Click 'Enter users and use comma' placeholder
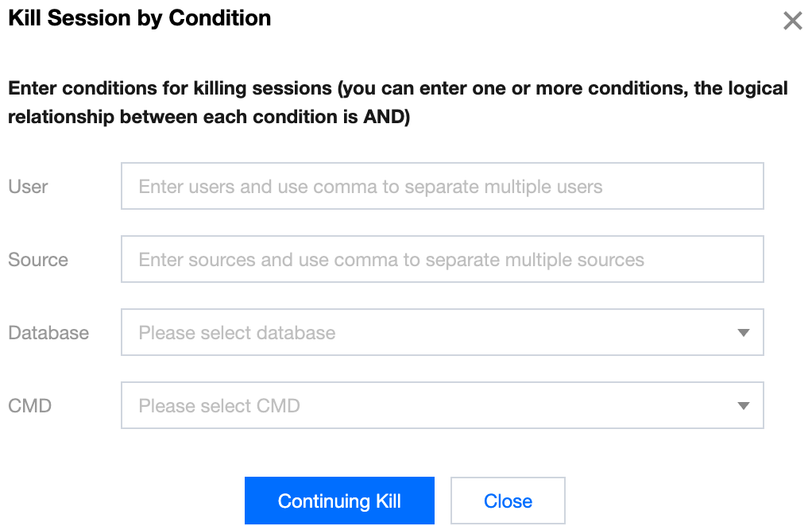812x526 pixels. coord(370,187)
